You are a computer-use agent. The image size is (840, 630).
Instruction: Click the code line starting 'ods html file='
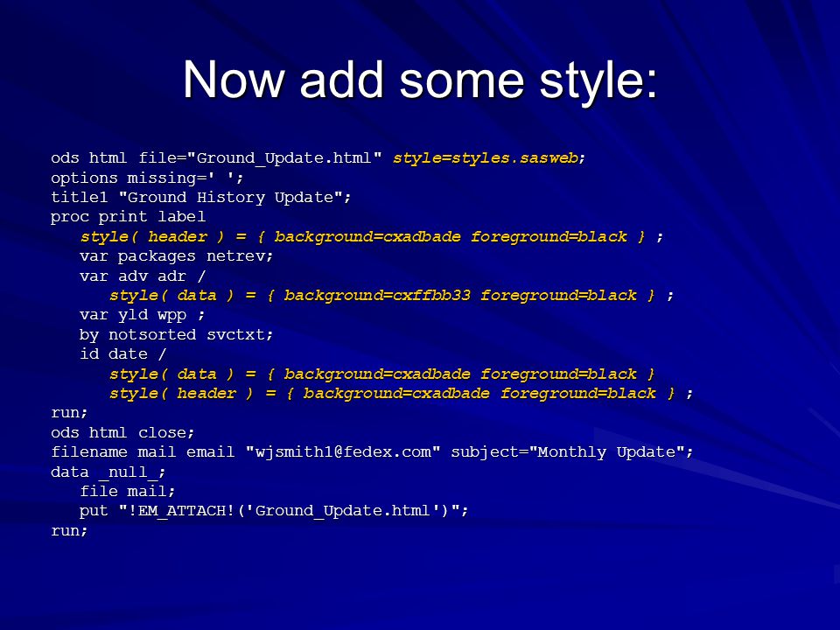point(318,158)
